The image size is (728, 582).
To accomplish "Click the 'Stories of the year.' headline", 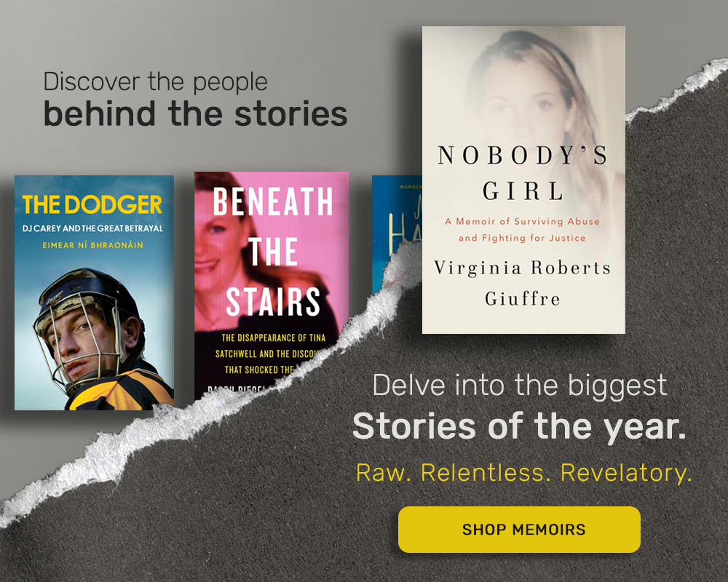I will pos(519,426).
